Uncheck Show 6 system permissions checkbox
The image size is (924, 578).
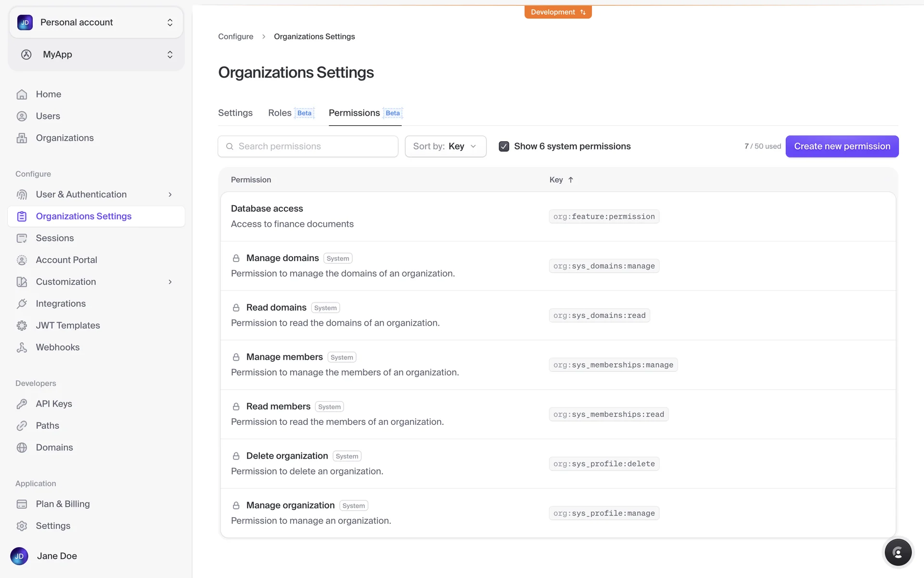[504, 146]
